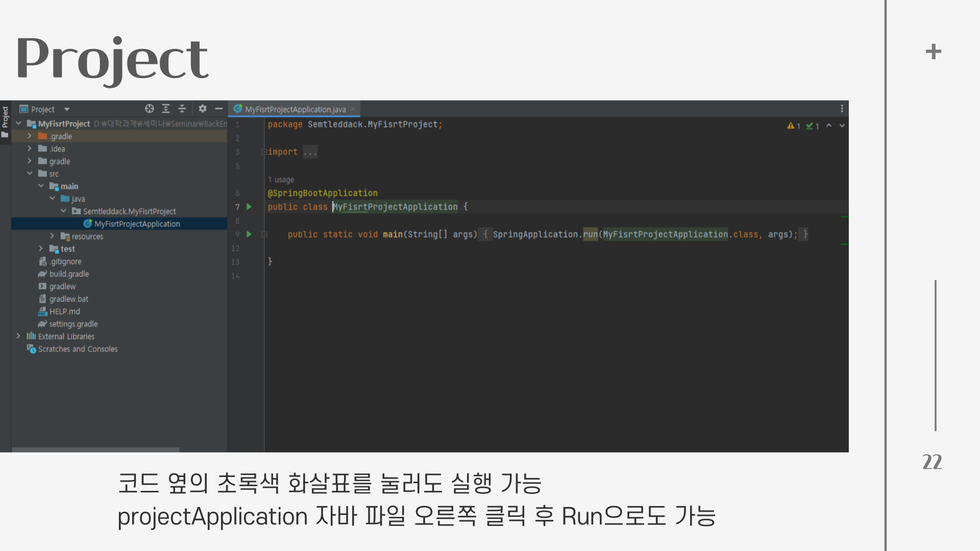This screenshot has width=980, height=551.
Task: Open editor tab options three-dot menu
Action: tap(842, 109)
